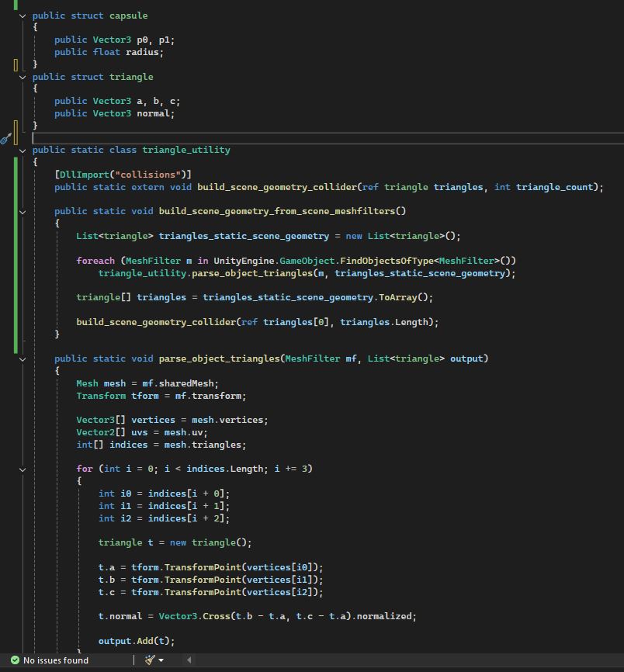Viewport: 624px width, 672px height.
Task: Click the DllImport attribute name
Action: 84,175
